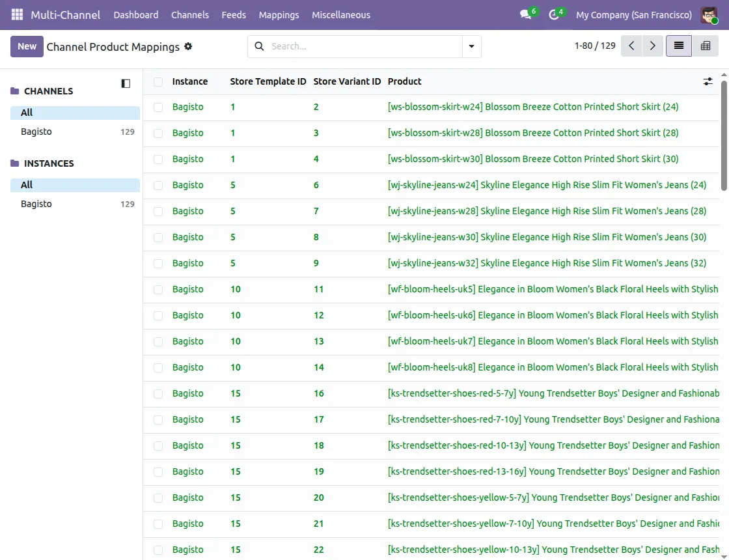Toggle the select-all header checkbox
Image resolution: width=729 pixels, height=560 pixels.
[158, 82]
